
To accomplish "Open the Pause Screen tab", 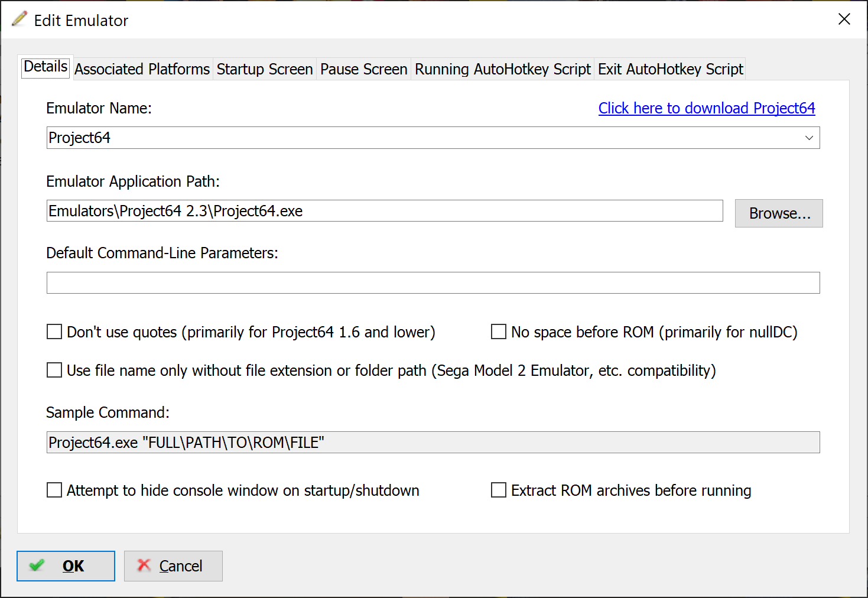I will tap(364, 69).
